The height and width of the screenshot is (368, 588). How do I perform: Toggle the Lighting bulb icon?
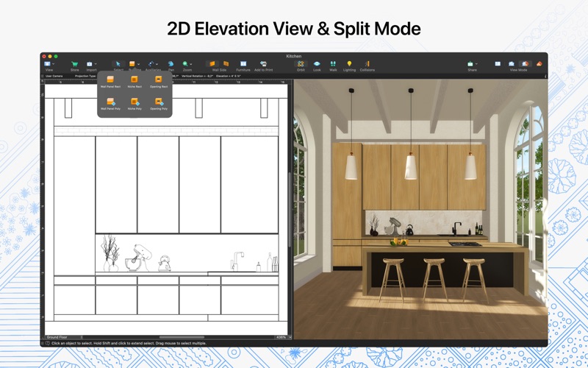(x=349, y=64)
